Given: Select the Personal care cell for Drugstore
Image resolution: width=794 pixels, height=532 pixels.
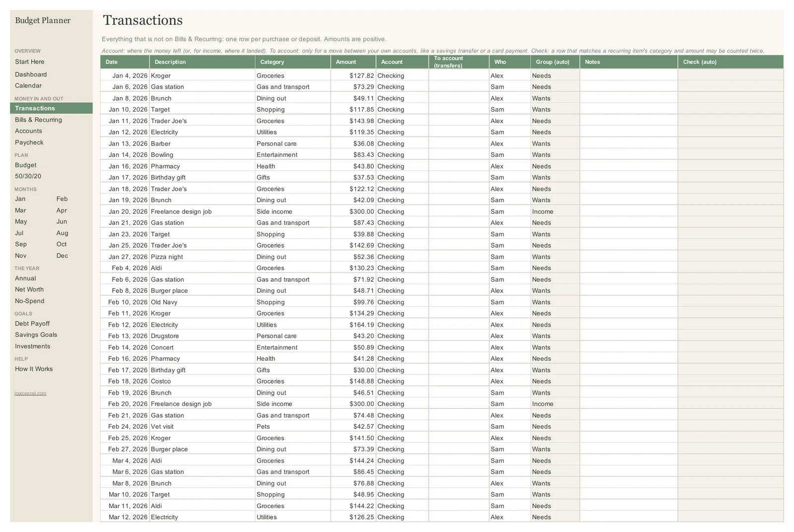Looking at the screenshot, I should (x=293, y=336).
